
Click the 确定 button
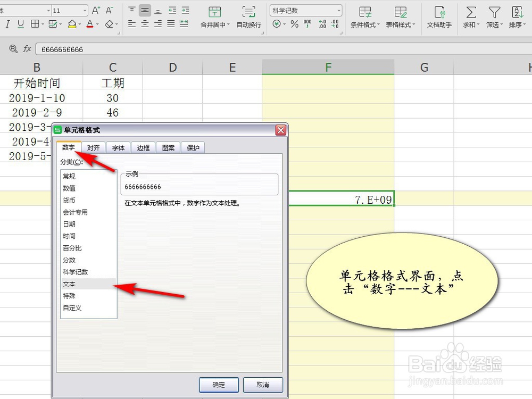[x=219, y=385]
